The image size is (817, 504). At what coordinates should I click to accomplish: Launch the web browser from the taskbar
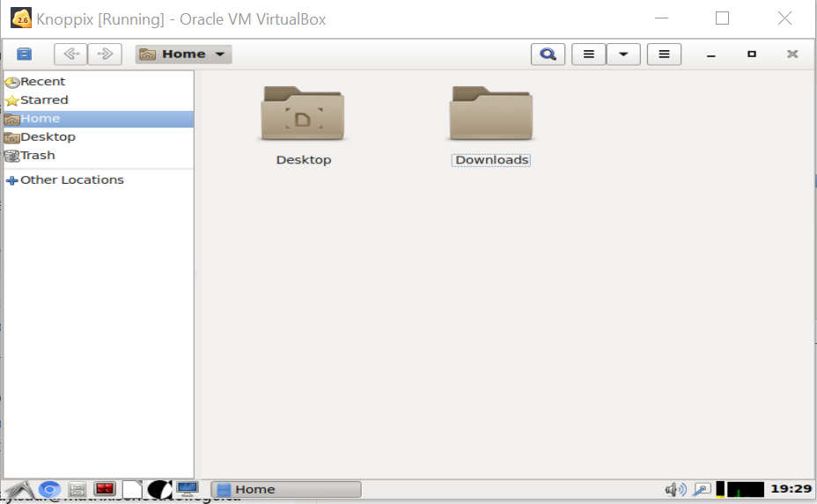[49, 489]
